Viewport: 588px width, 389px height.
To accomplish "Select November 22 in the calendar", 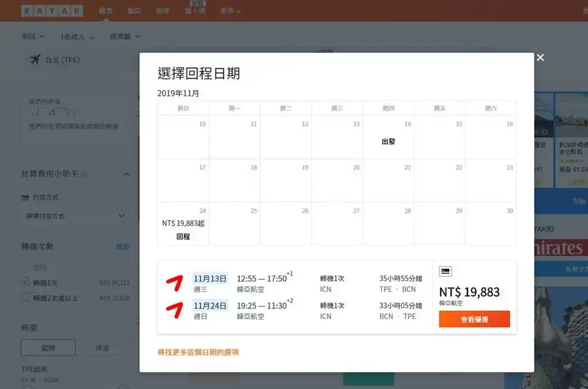I will 440,180.
